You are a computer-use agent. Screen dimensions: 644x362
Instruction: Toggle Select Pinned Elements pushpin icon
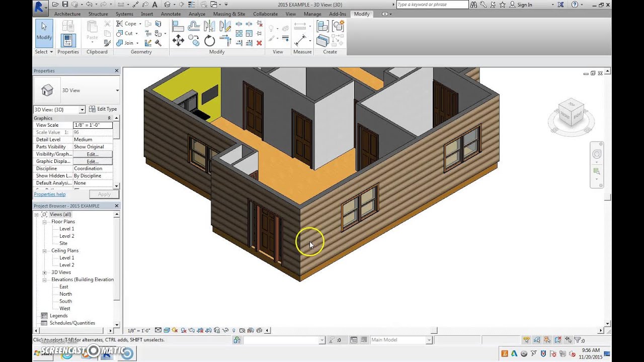click(547, 340)
